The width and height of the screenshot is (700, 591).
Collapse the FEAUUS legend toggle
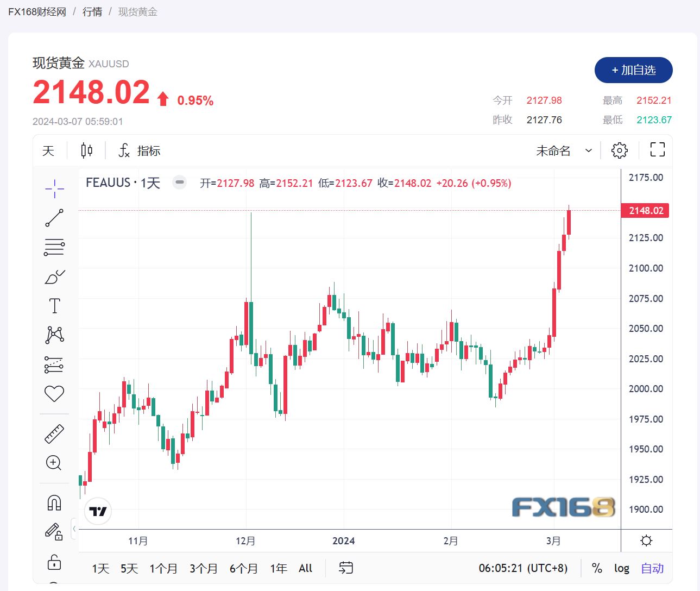click(180, 183)
